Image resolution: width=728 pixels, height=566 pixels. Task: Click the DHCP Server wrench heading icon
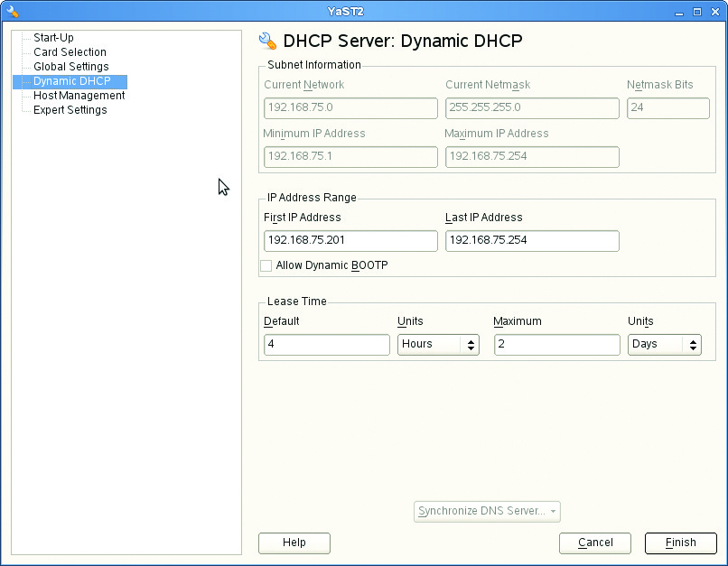(x=267, y=41)
